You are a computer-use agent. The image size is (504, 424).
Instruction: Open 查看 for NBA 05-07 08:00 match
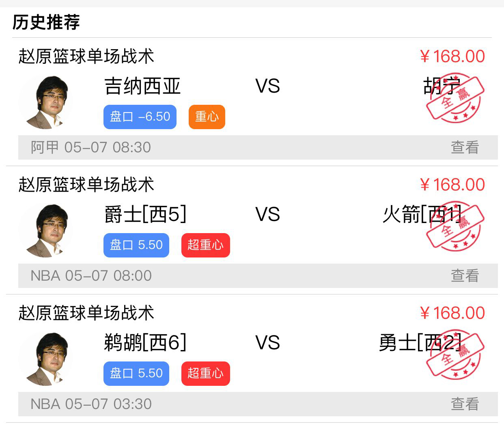tap(465, 276)
